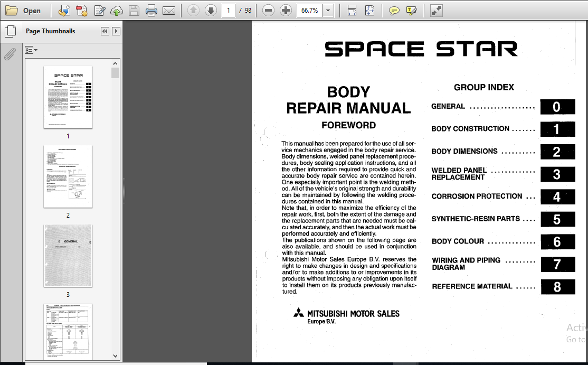The width and height of the screenshot is (588, 365).
Task: Click the cloud upload icon
Action: tap(117, 11)
